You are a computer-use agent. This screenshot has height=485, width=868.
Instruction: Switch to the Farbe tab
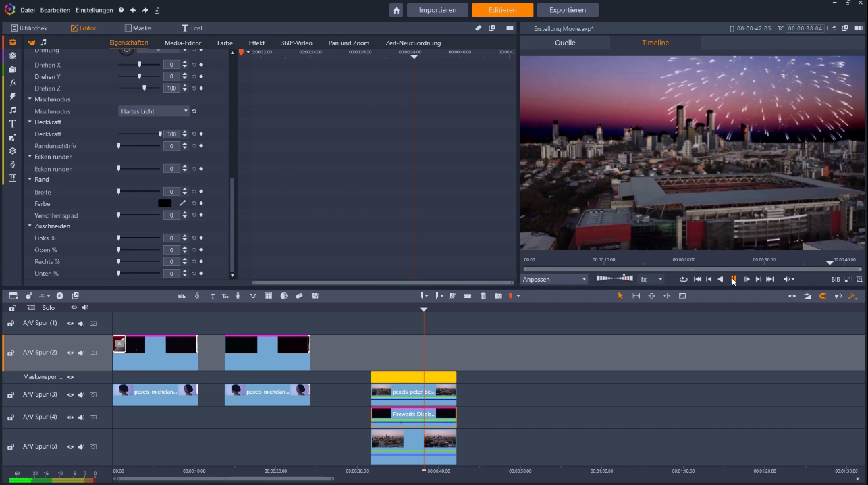[x=225, y=42]
